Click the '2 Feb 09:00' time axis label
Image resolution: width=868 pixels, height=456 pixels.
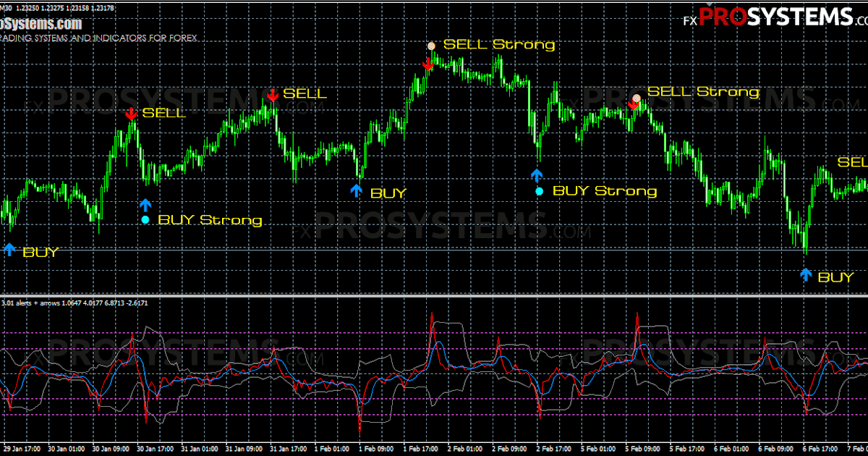[509, 449]
